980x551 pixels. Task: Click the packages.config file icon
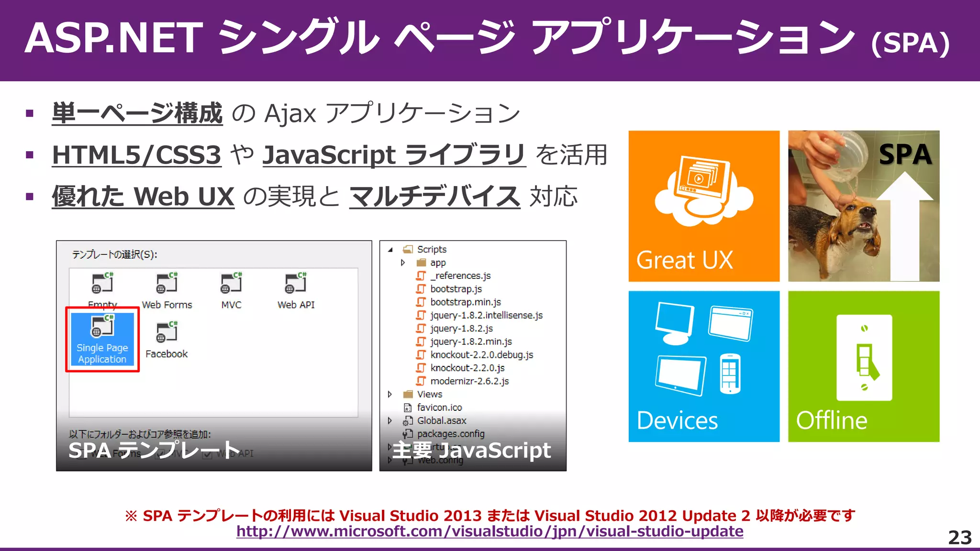pos(408,434)
